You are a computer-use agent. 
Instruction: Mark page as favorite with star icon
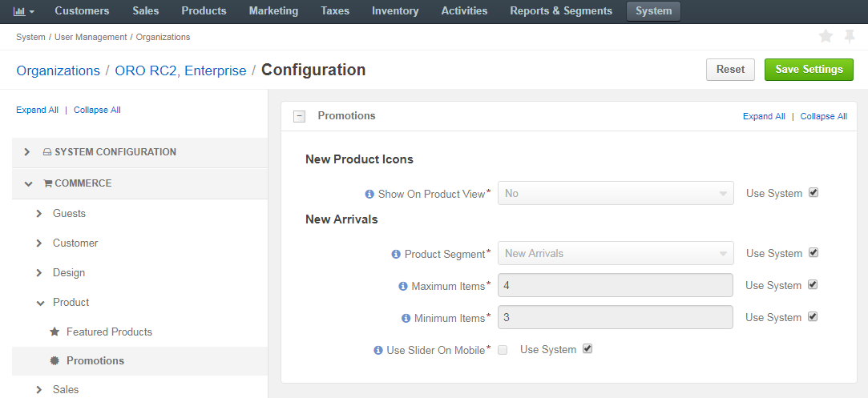(x=826, y=37)
